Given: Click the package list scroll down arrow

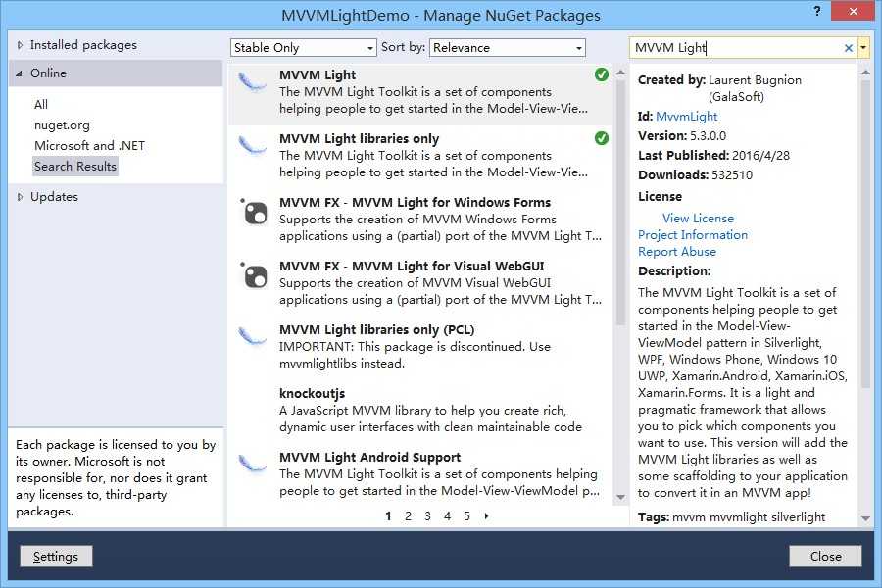Looking at the screenshot, I should tap(620, 497).
